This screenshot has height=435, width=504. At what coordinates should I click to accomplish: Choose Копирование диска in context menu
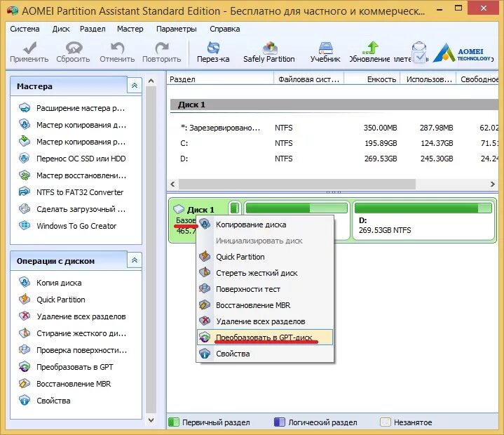coord(265,225)
